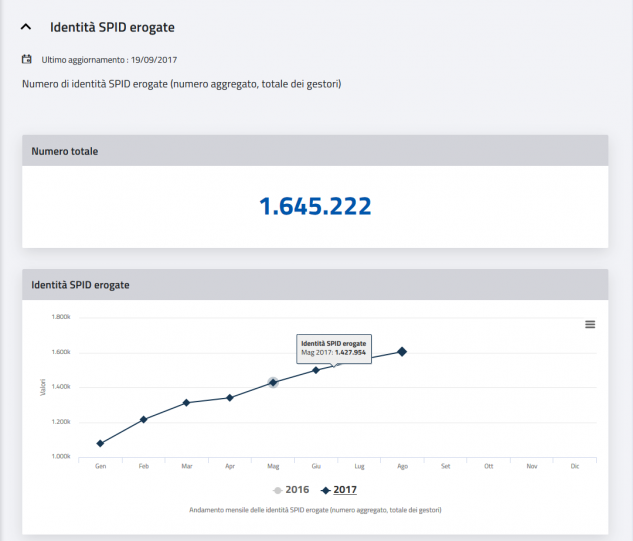
Task: Select the Feb diamond marker on chart
Action: pyautogui.click(x=143, y=419)
